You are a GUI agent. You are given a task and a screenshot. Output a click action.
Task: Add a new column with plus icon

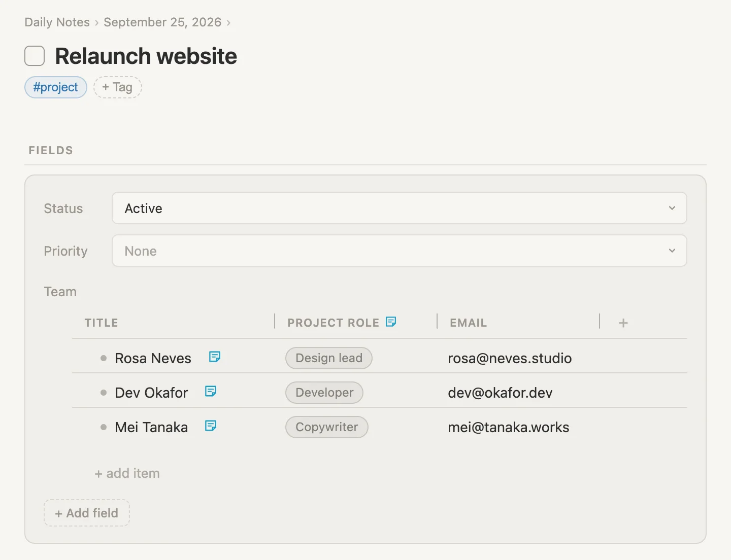(623, 323)
